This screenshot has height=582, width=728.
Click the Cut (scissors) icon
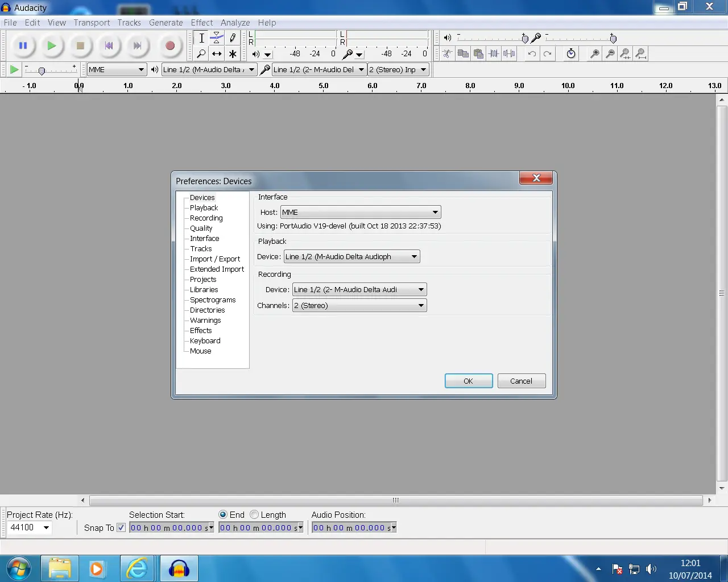(x=448, y=54)
